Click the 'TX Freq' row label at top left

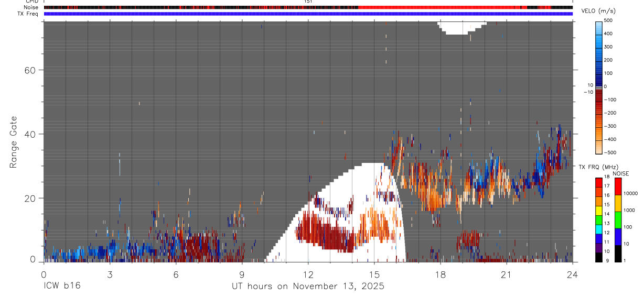click(28, 14)
